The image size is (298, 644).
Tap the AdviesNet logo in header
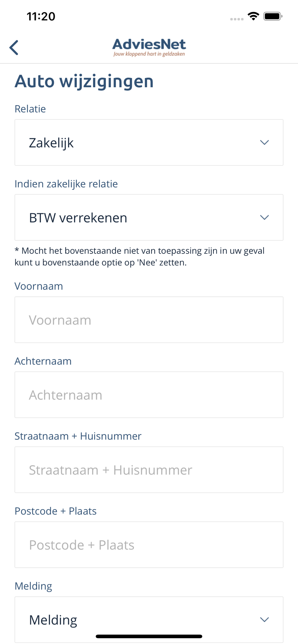coord(149,48)
